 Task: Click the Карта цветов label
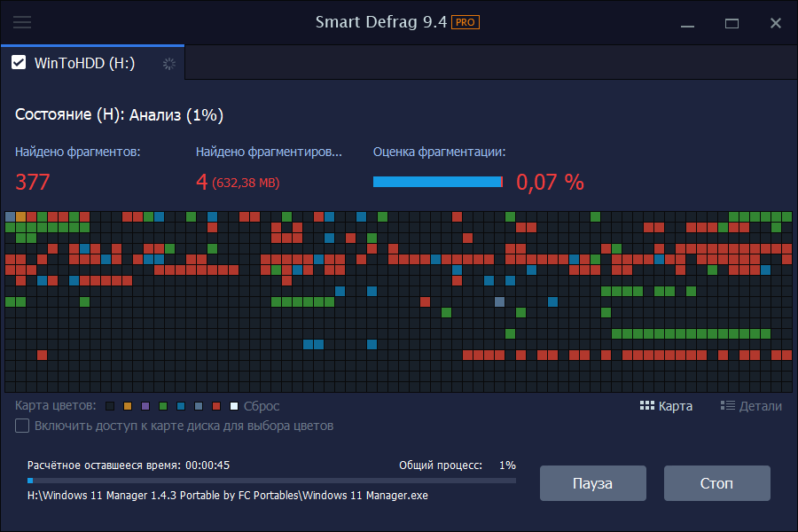56,406
